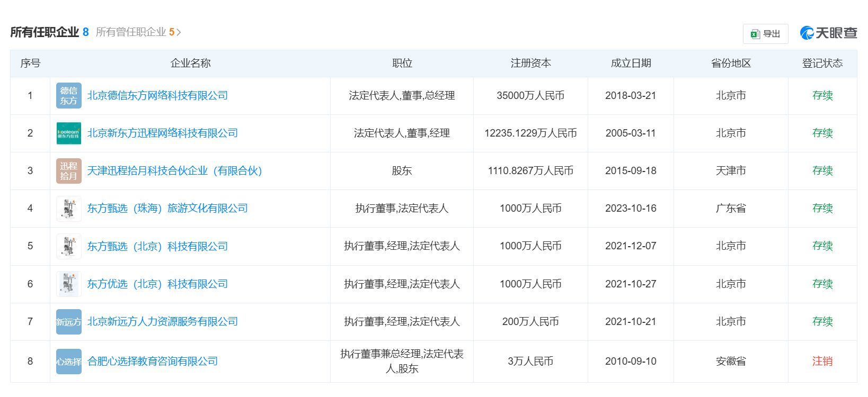The image size is (868, 397).
Task: Select the 所有任职企业 tab
Action: point(45,32)
